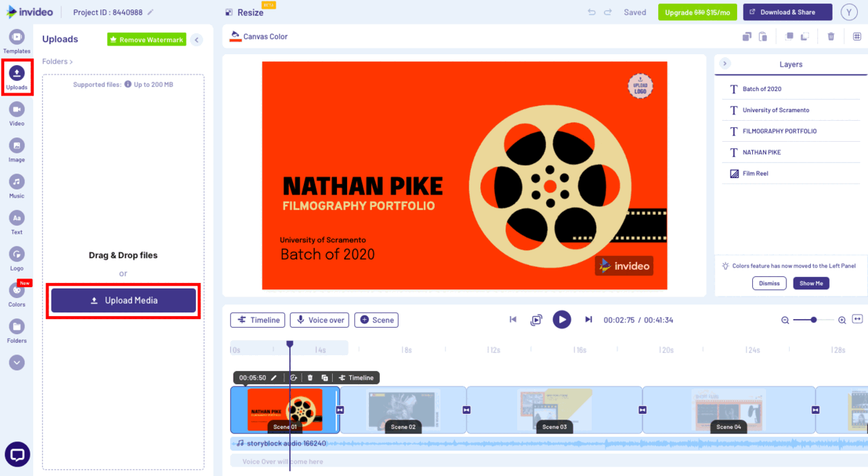
Task: Play the video preview
Action: coord(562,320)
